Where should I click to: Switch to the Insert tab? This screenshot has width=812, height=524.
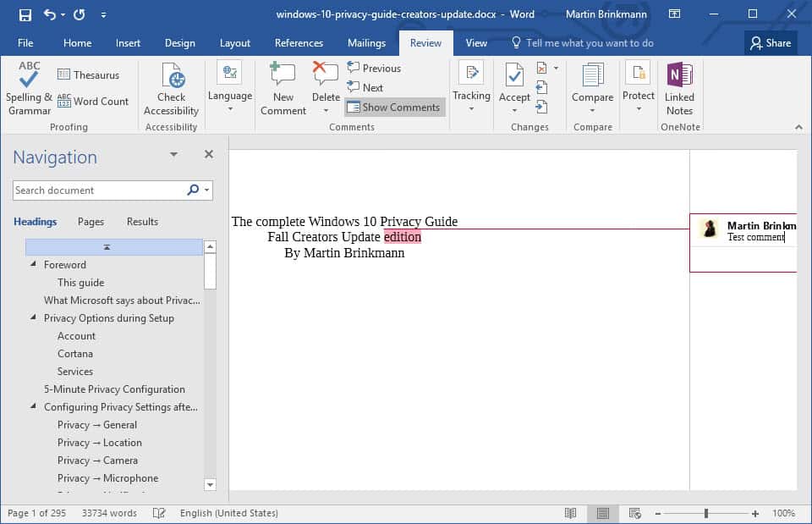pos(128,43)
